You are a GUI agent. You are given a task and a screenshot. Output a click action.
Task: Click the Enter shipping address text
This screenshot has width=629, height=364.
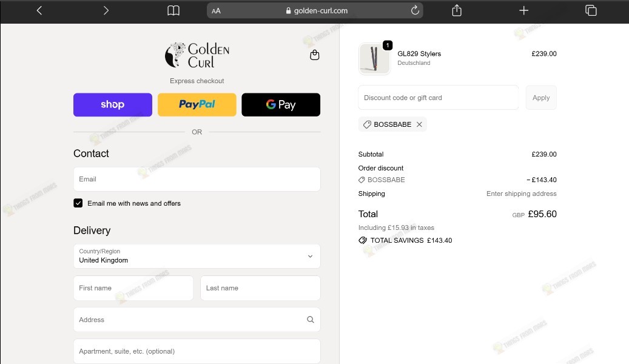522,194
